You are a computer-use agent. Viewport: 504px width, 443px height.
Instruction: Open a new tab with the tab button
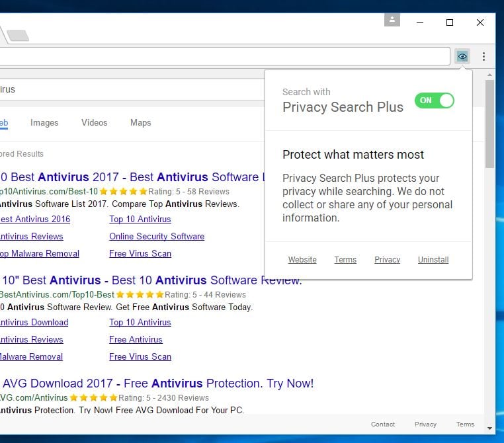tap(18, 35)
